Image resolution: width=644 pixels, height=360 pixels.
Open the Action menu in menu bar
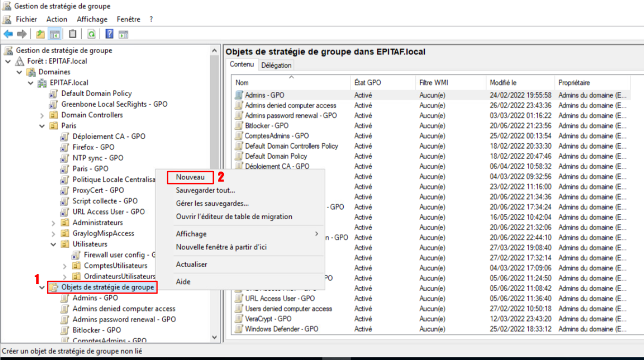coord(57,19)
